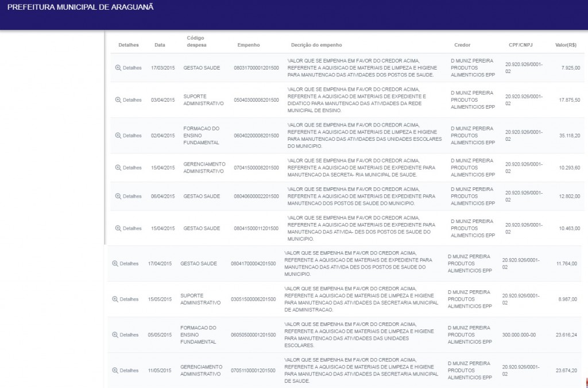Click the Código despesa column header
Viewport: 588px width, 388px height.
tap(196, 41)
